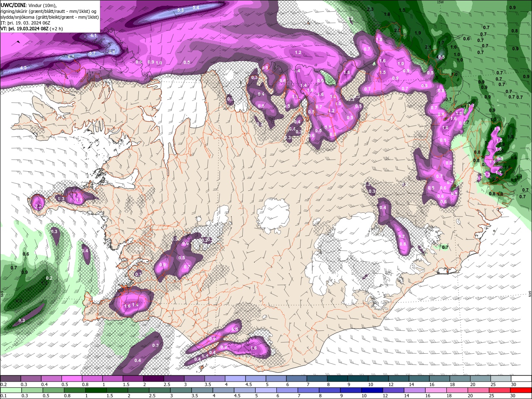
Task: Pick the 2–2.5 dark purple swatch, upper scale
Action: point(153,379)
